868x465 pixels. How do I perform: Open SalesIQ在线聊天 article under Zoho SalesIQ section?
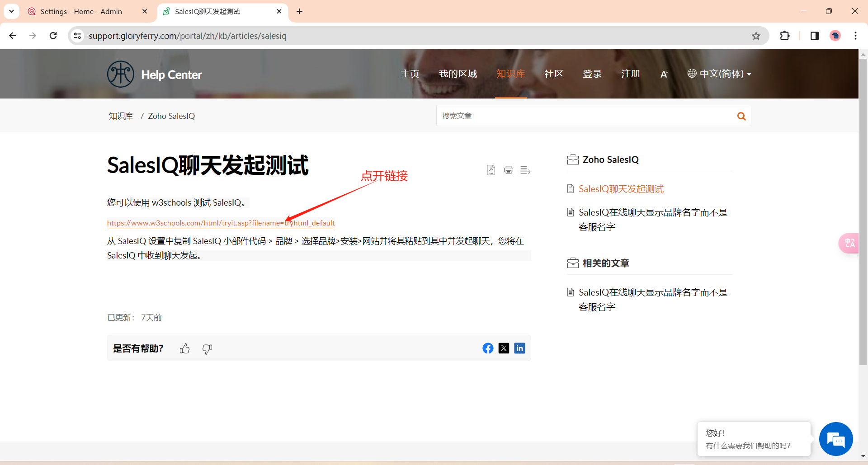tap(653, 220)
